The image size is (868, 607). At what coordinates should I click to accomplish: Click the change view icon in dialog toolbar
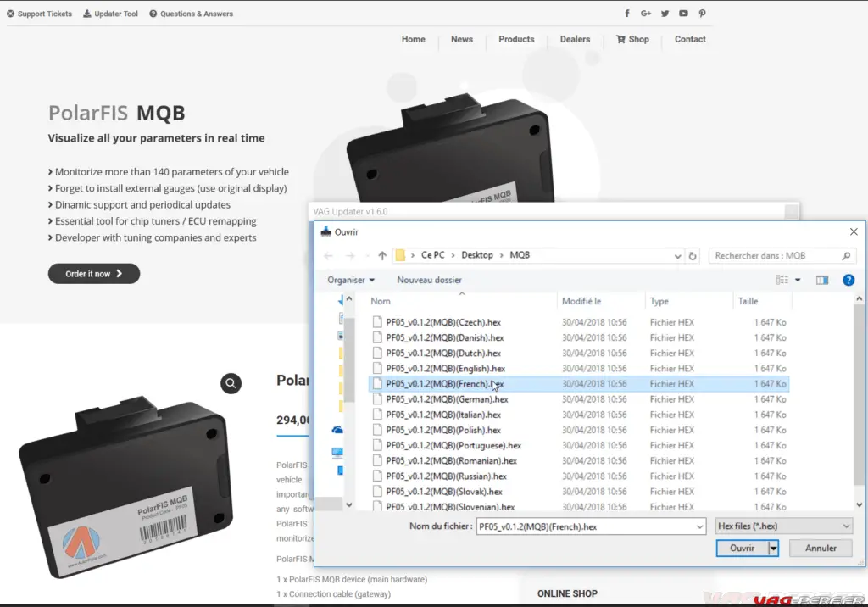coord(782,280)
